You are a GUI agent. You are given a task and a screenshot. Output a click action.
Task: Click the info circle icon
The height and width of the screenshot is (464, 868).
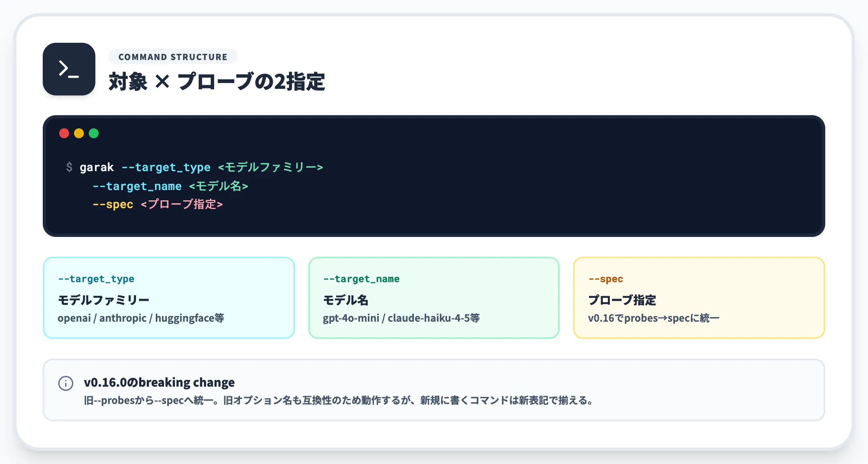[x=66, y=383]
